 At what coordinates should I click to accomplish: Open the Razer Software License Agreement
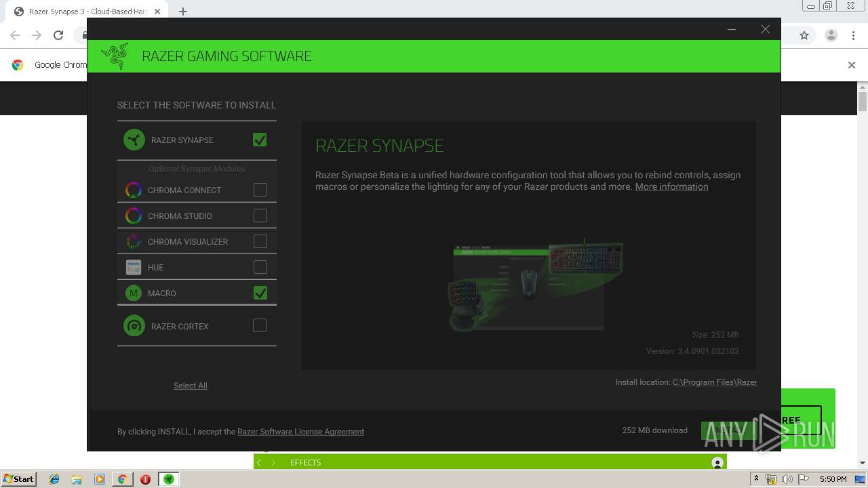(300, 432)
